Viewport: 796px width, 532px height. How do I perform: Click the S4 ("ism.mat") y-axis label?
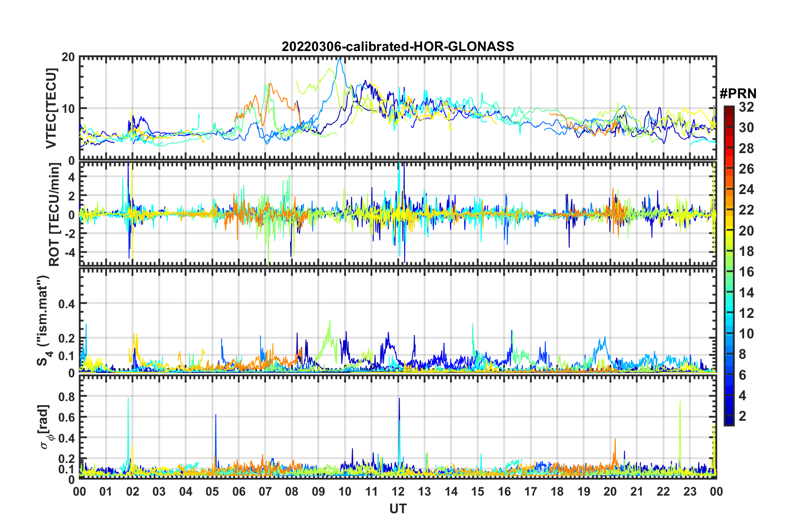click(44, 320)
